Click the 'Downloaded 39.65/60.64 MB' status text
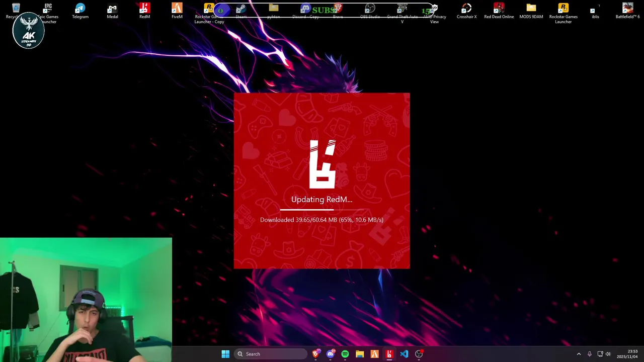The image size is (644, 362). (x=322, y=220)
